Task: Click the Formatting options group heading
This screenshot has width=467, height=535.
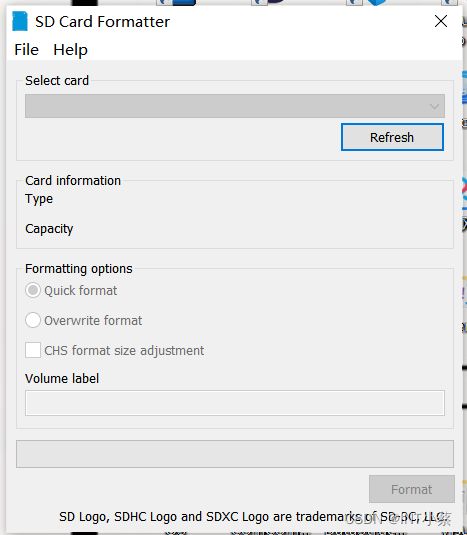Action: pyautogui.click(x=79, y=269)
